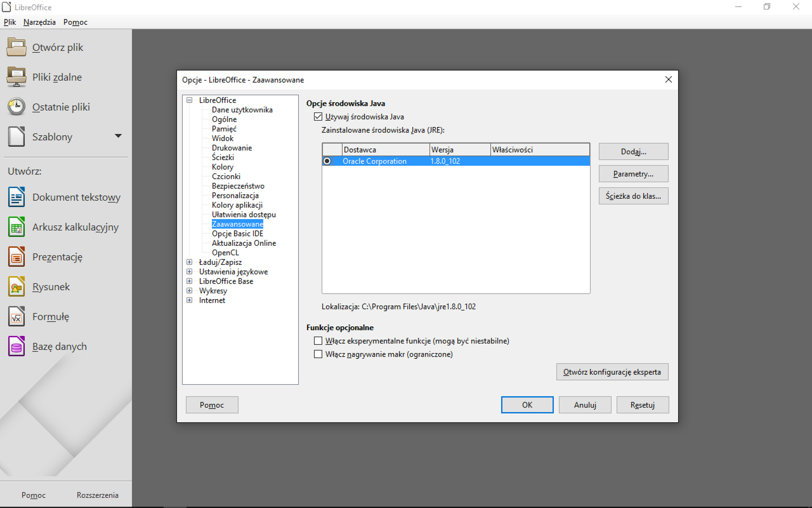This screenshot has height=508, width=812.
Task: Open Rozszerzenia at sidebar bottom
Action: (x=98, y=495)
